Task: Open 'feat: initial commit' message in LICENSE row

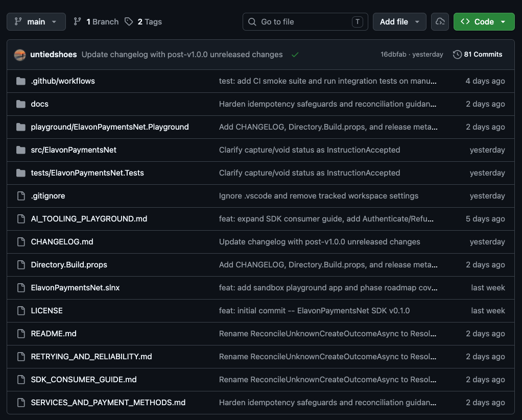Action: point(314,310)
